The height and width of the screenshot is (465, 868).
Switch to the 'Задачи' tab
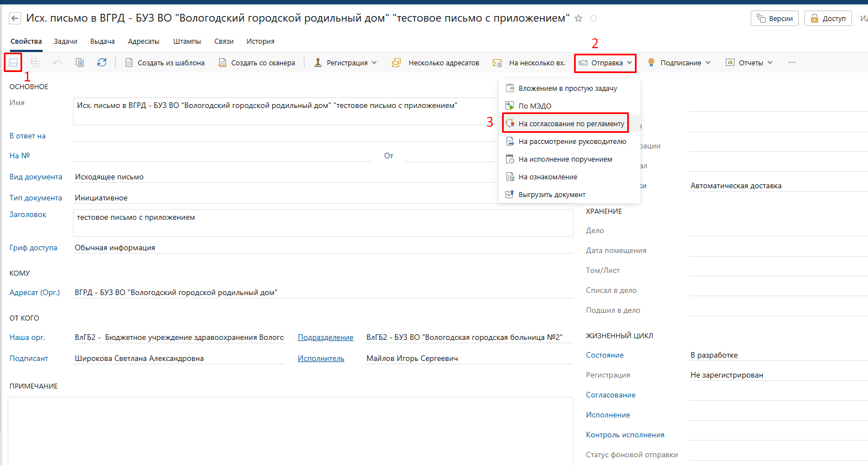(x=65, y=42)
